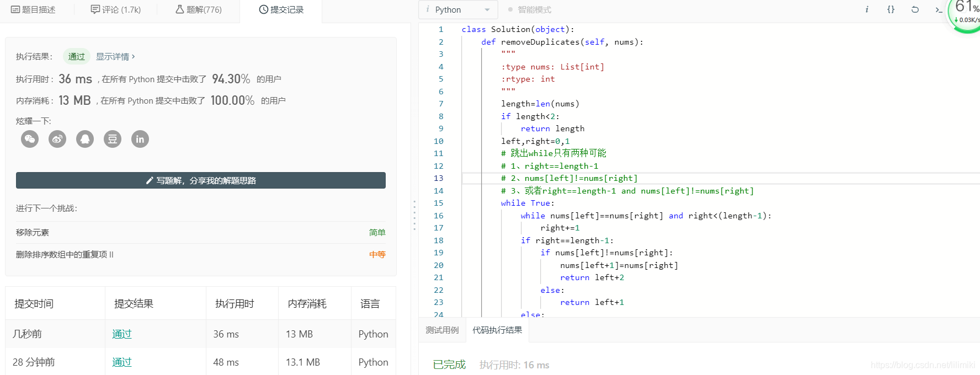Screen dimensions: 980x375
Task: Click 执行用时: 16 ms result text
Action: coord(514,365)
